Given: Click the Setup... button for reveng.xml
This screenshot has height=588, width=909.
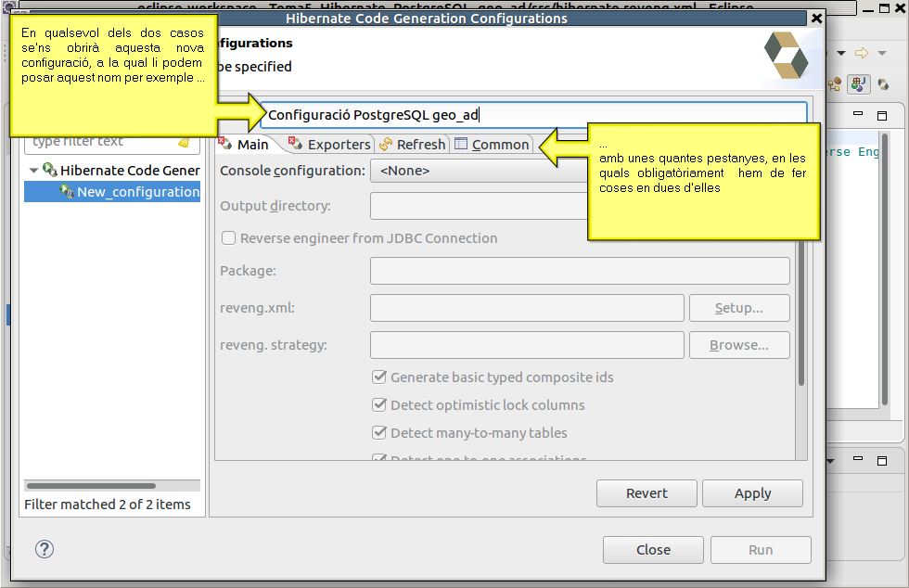Looking at the screenshot, I should coord(739,308).
